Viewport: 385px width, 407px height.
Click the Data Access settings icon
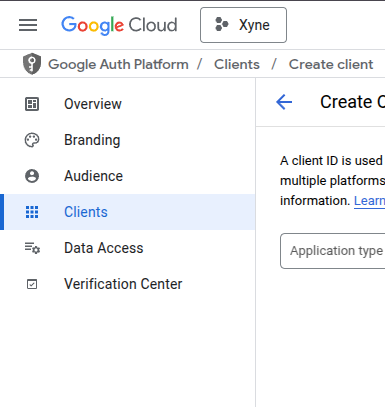point(32,248)
